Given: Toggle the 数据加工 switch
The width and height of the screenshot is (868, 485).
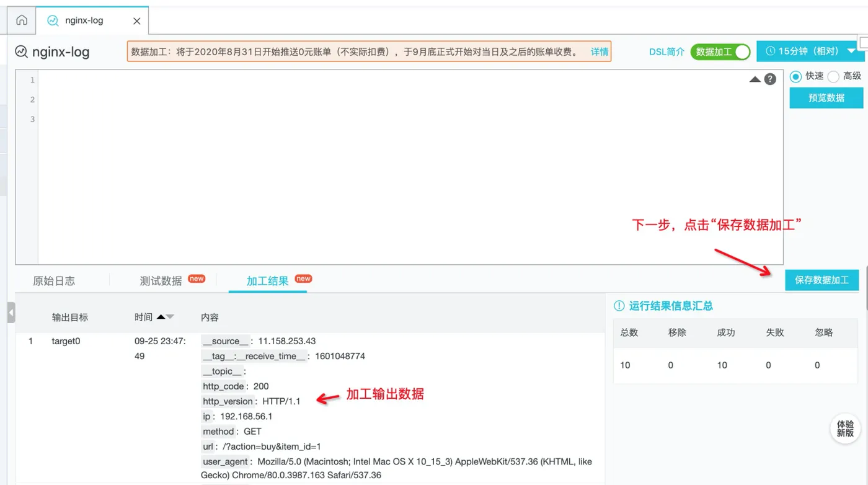Looking at the screenshot, I should (x=720, y=51).
